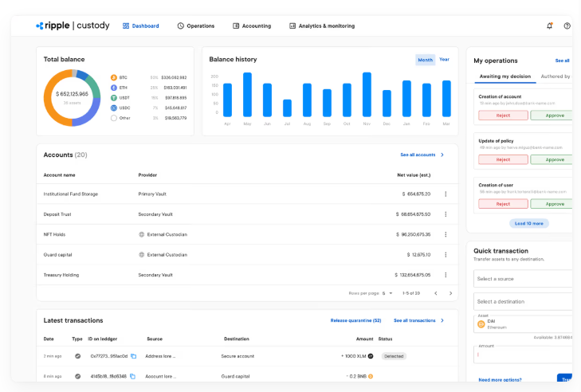Viewport: 581px width, 392px height.
Task: Click DAI asset icon in Quick transaction
Action: 481,324
